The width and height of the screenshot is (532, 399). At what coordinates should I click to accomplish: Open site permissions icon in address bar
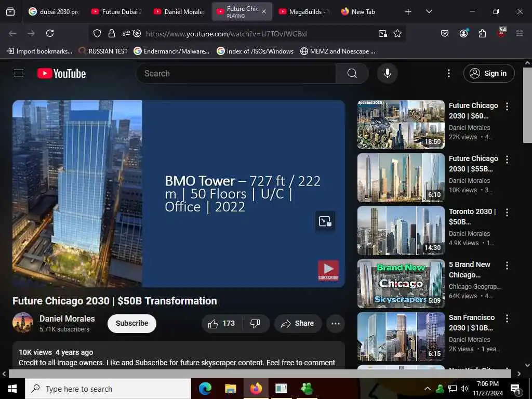pyautogui.click(x=126, y=34)
